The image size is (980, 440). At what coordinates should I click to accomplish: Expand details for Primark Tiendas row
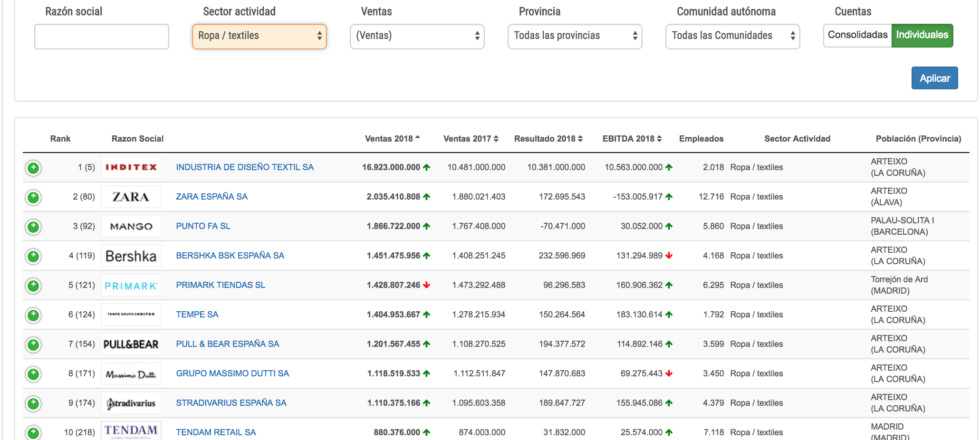pos(33,286)
